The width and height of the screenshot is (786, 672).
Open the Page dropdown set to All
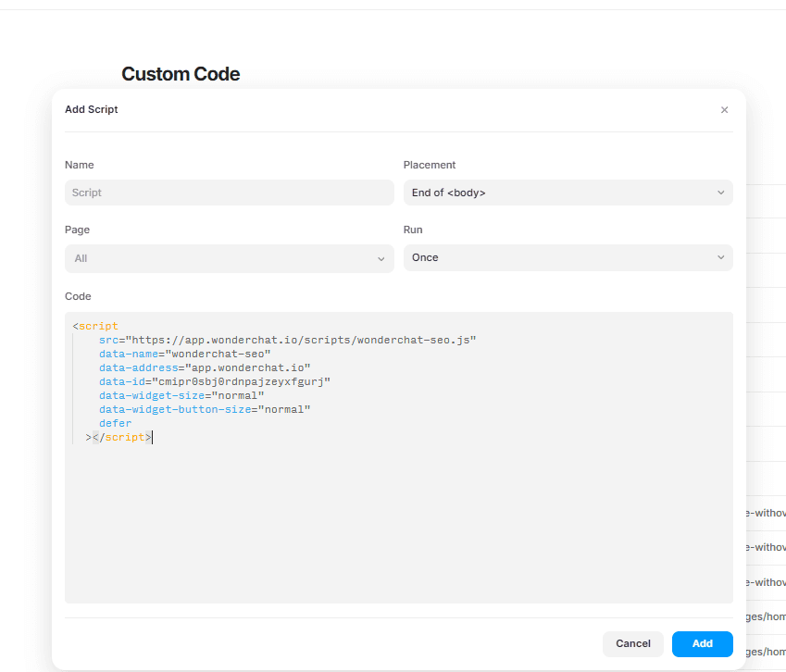[229, 258]
